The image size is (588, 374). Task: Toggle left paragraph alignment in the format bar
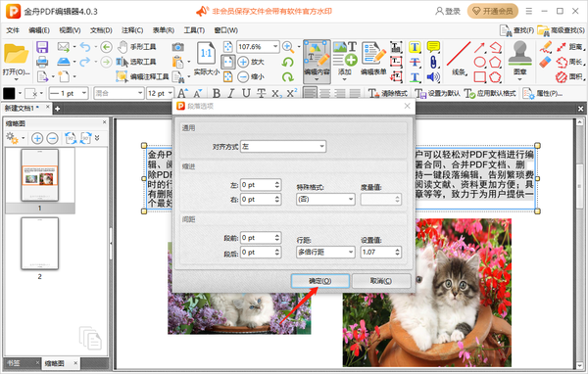[310, 93]
